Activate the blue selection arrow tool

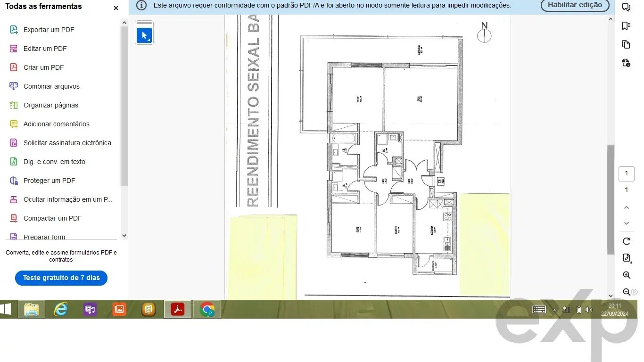pyautogui.click(x=144, y=35)
